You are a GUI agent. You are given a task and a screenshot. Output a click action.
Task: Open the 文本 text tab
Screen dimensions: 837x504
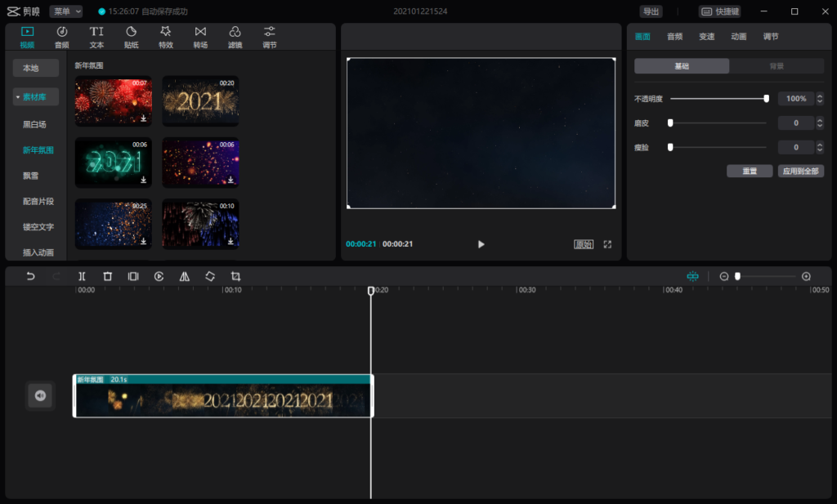coord(96,37)
